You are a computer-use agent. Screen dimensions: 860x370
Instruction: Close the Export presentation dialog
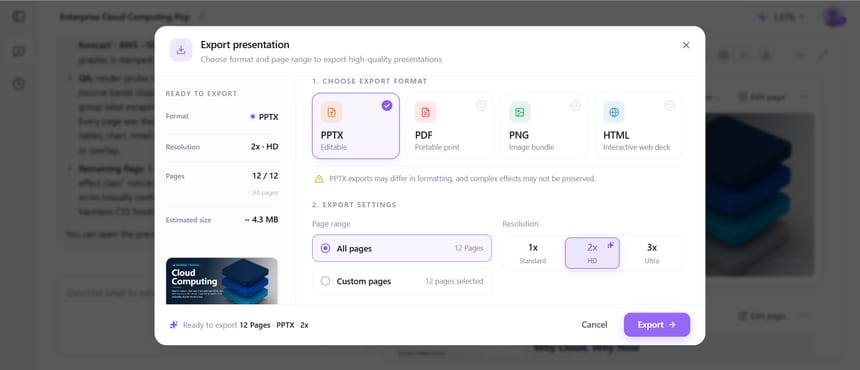point(686,45)
